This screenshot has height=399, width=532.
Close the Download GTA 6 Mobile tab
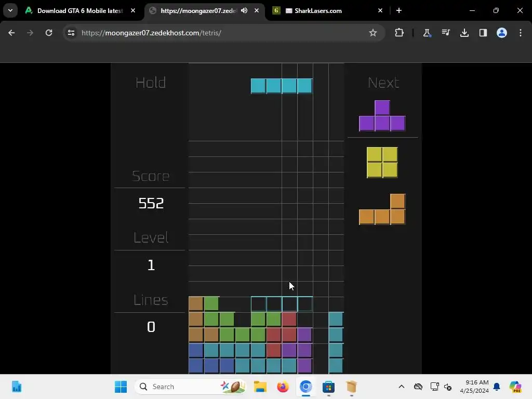[x=133, y=10]
